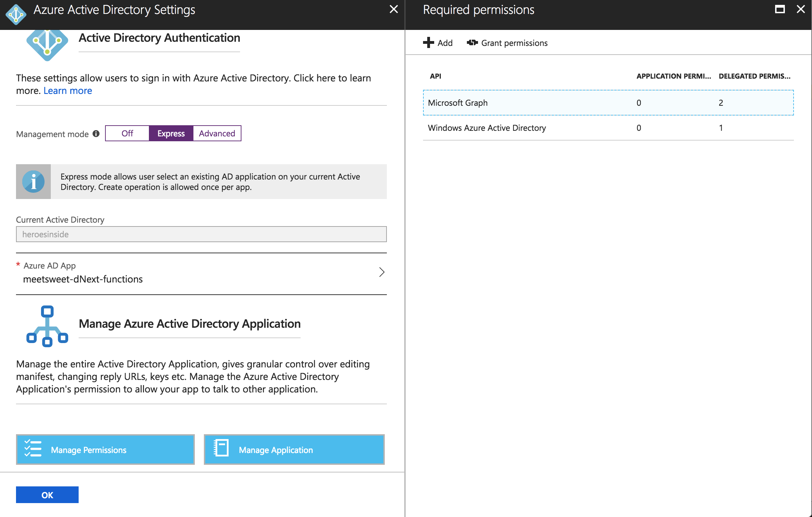Viewport: 812px width, 517px height.
Task: Click the Azure AD logo in the title bar
Action: [16, 15]
